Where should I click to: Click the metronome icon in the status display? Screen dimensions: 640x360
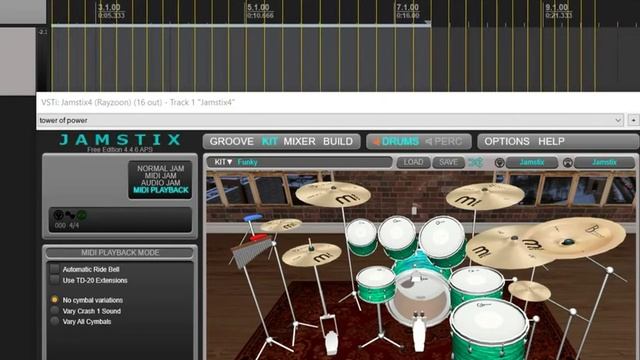pyautogui.click(x=58, y=214)
